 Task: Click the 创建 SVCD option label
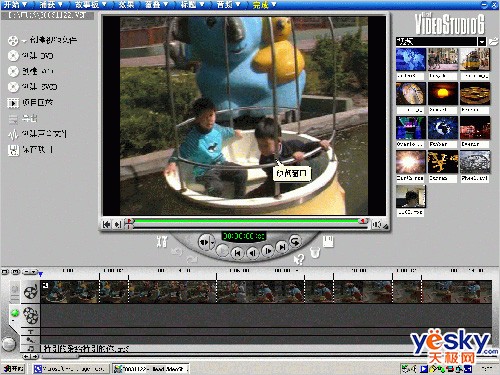(40, 87)
